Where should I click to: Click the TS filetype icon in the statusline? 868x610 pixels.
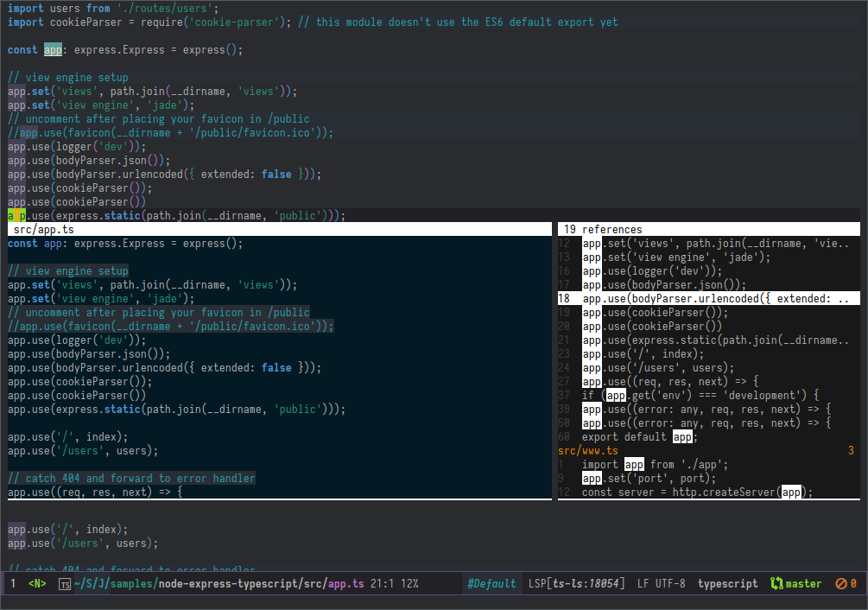point(64,583)
